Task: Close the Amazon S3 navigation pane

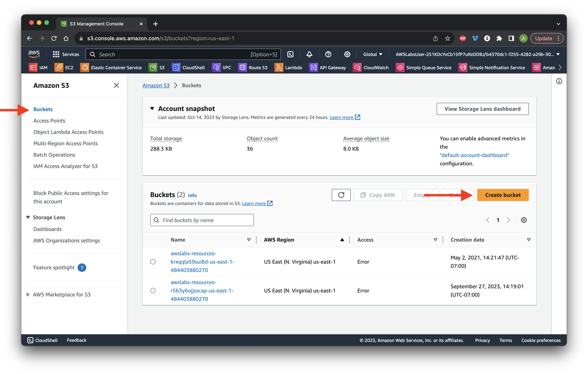Action: pos(116,85)
